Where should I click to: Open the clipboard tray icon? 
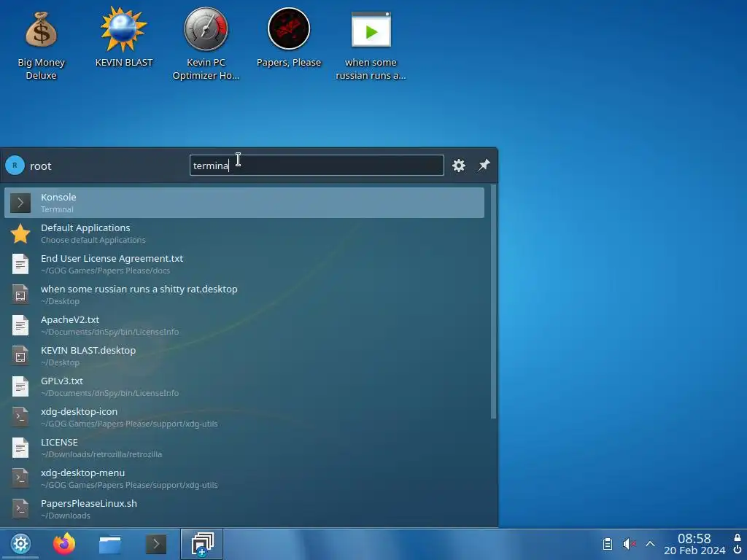608,544
